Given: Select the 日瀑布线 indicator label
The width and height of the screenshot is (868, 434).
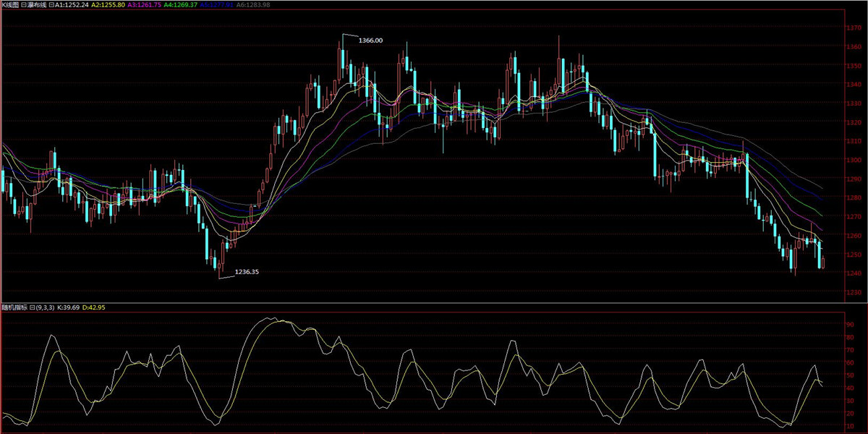Looking at the screenshot, I should 34,4.
